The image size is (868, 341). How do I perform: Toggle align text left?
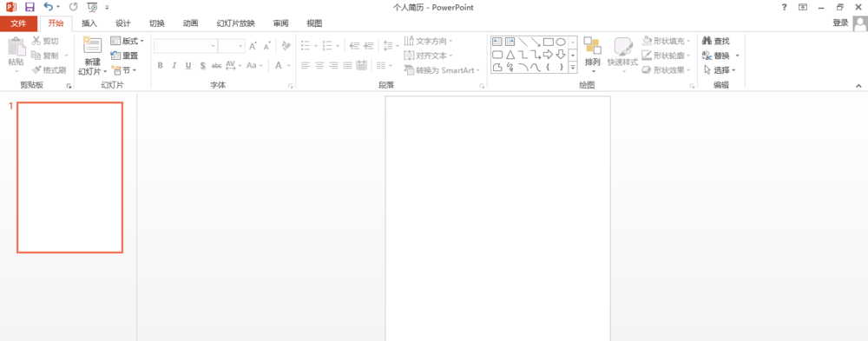pos(306,65)
